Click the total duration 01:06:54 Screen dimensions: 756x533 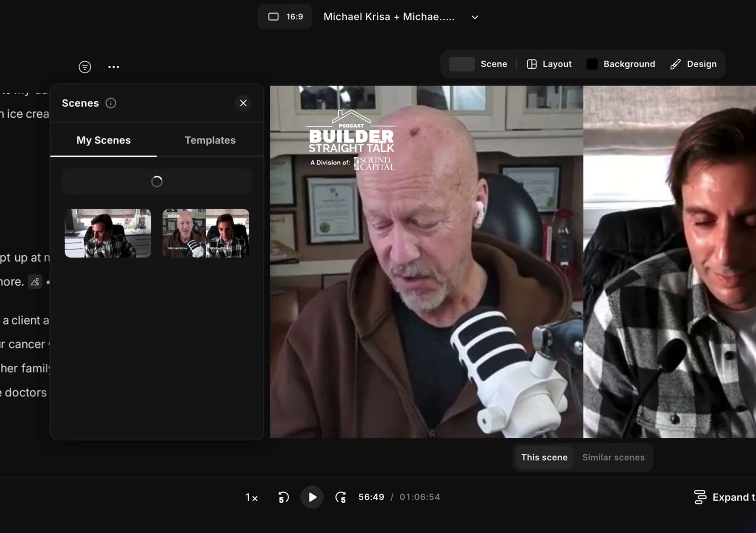coord(420,497)
